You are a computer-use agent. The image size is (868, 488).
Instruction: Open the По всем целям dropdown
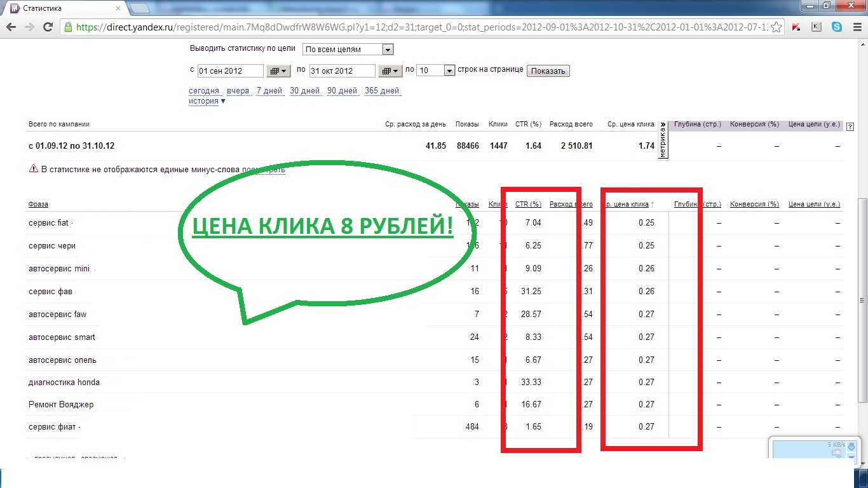coord(348,50)
